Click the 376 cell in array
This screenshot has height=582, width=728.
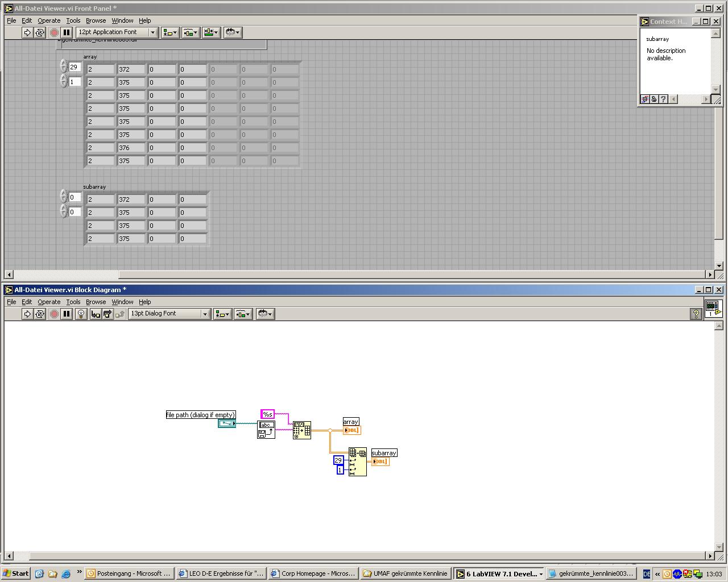131,148
